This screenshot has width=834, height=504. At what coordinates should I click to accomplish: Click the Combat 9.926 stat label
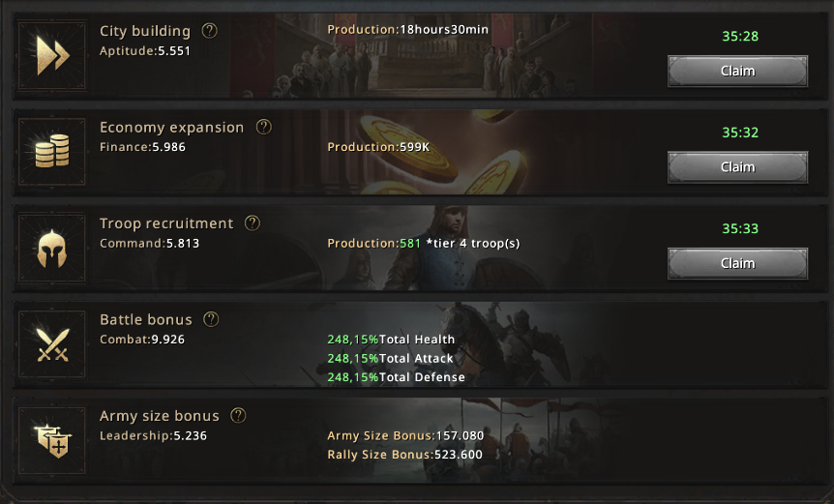pos(142,340)
